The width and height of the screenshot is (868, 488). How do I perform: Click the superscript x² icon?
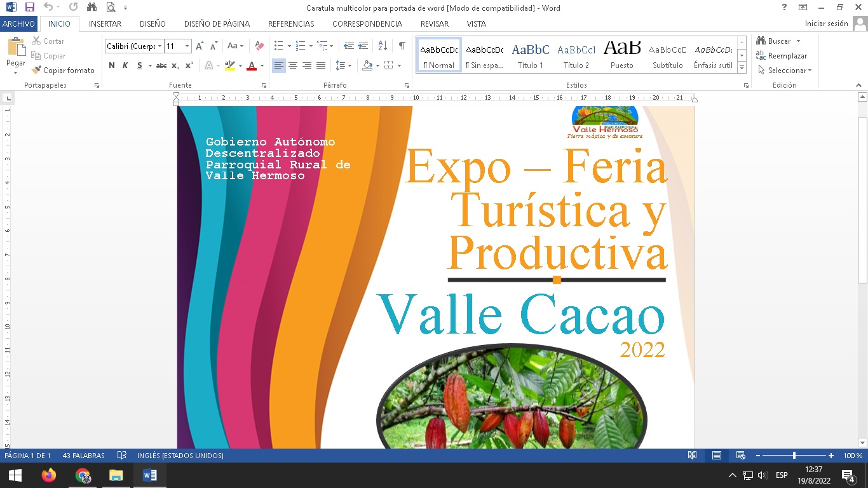189,65
